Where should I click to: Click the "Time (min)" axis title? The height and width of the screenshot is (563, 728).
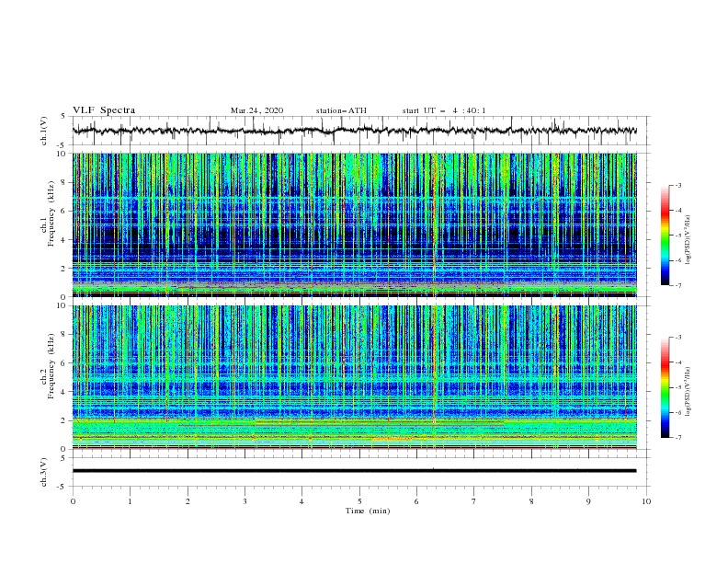point(368,511)
